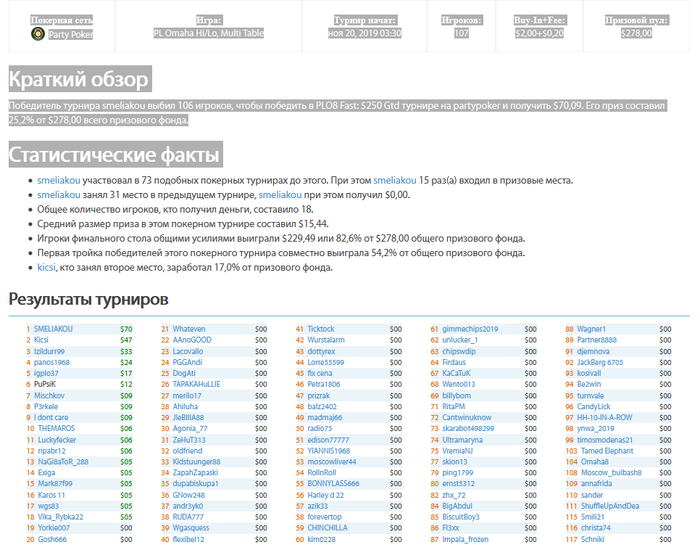700x550 pixels.
Task: Open timosmodenas21 player link
Action: click(604, 440)
